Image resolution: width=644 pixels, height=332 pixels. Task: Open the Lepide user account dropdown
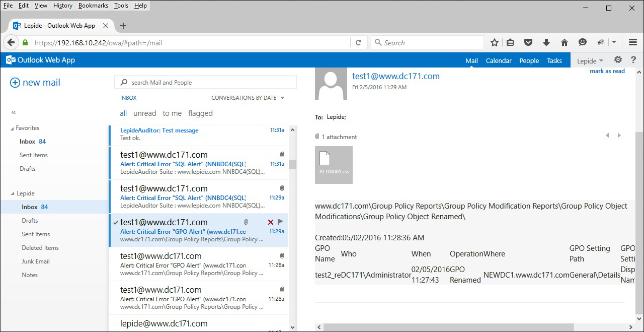click(x=590, y=61)
